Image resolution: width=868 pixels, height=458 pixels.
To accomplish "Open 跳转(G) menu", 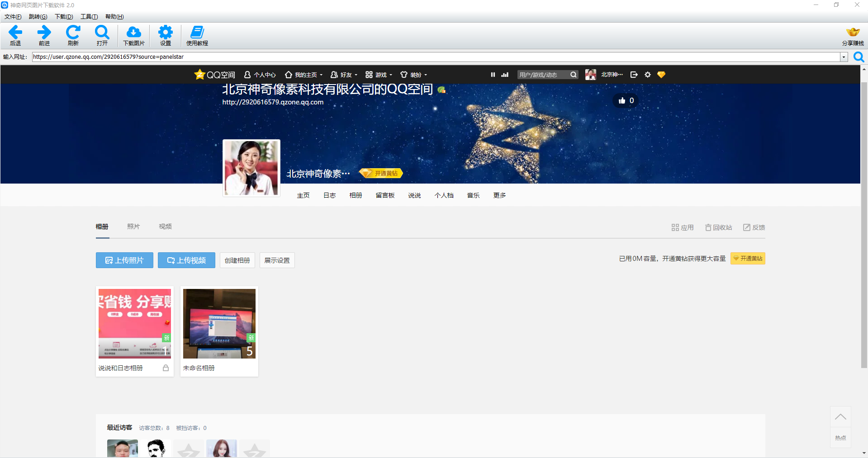I will tap(38, 17).
